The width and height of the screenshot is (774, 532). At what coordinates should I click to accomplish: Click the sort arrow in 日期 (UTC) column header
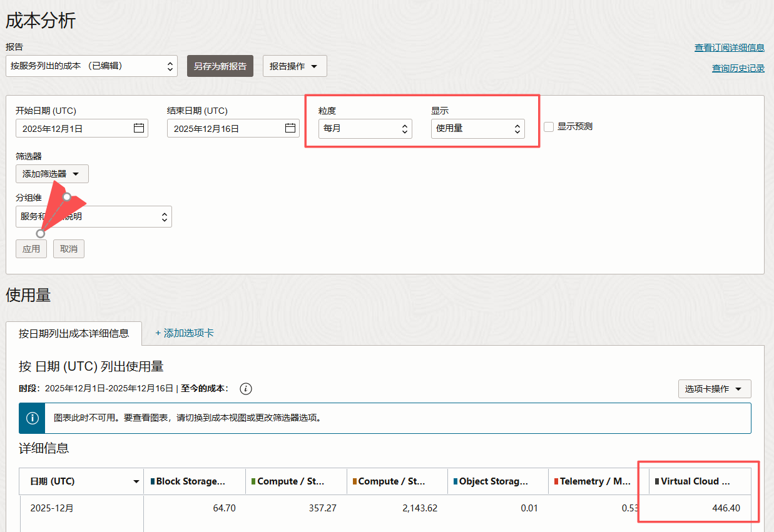click(x=136, y=481)
